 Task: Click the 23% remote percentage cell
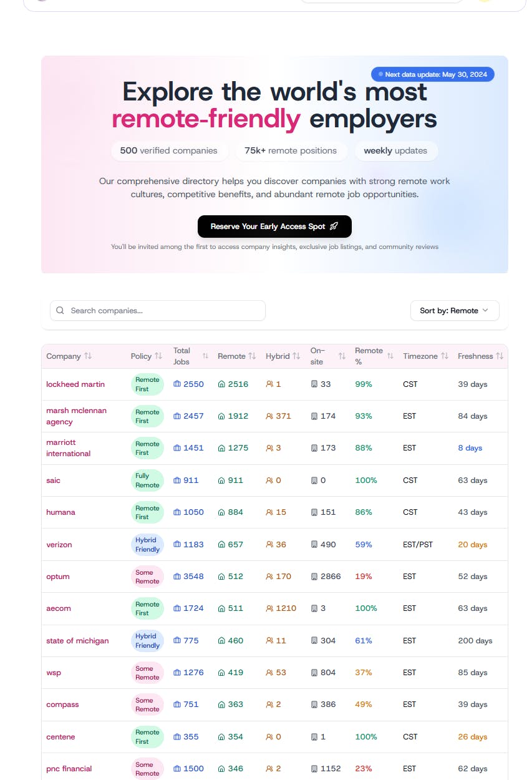point(364,769)
